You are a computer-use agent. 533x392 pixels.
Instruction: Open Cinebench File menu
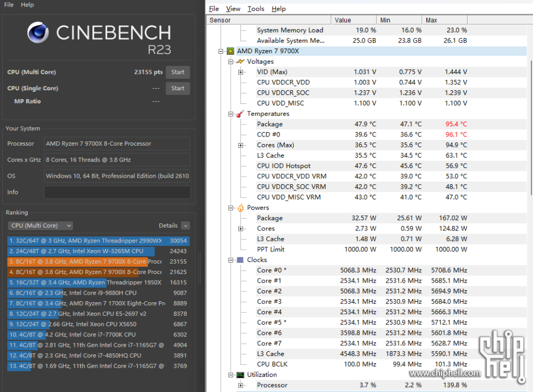click(x=9, y=5)
